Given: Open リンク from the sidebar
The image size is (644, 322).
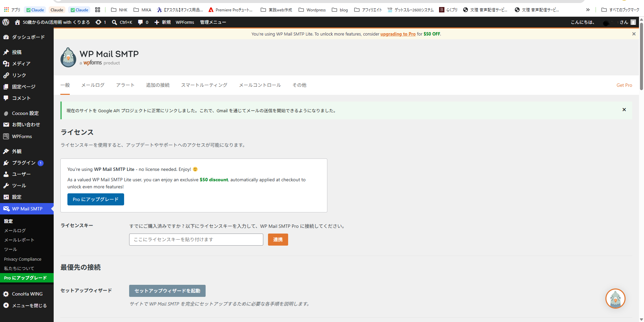Looking at the screenshot, I should 27,75.
